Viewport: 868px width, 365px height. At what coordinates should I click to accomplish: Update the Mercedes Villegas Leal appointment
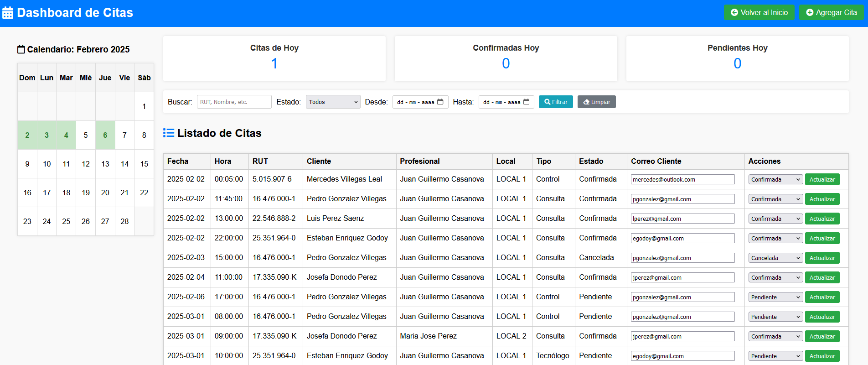(x=822, y=179)
